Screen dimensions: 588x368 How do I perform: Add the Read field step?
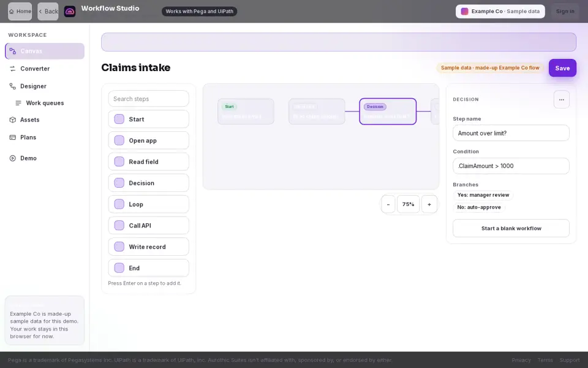pos(148,162)
